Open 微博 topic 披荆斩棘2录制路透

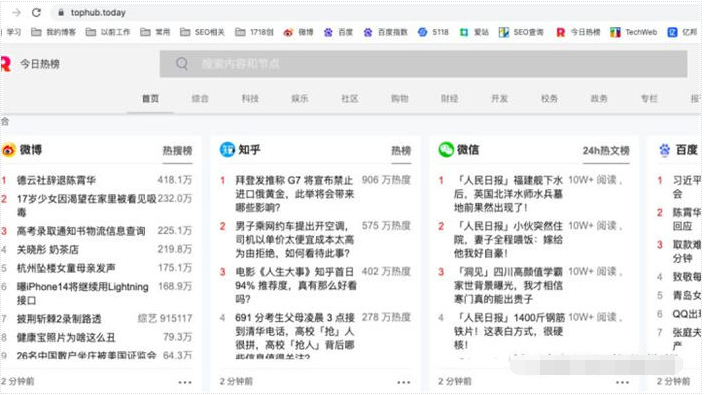pos(59,319)
